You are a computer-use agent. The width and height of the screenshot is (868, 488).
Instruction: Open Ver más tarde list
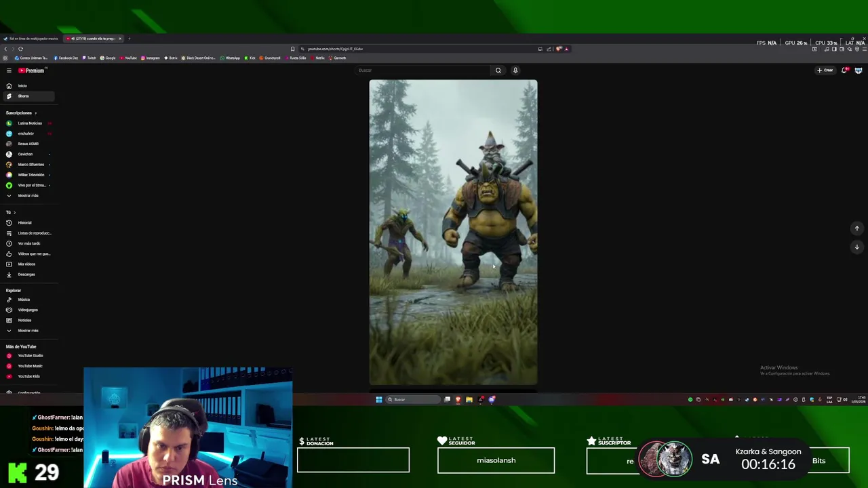(28, 243)
